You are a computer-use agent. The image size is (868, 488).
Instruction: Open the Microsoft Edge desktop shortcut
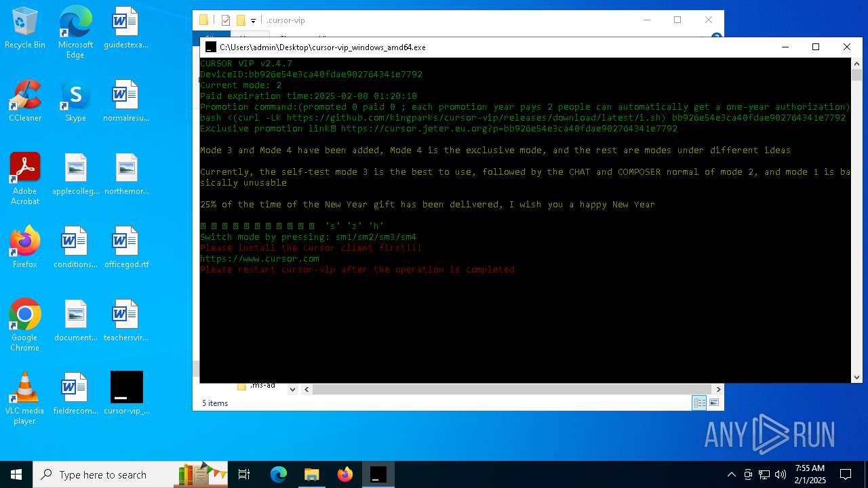click(75, 32)
